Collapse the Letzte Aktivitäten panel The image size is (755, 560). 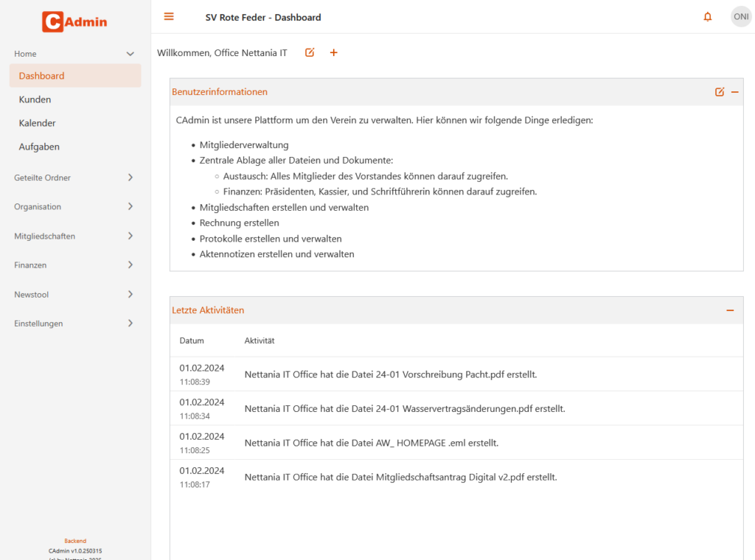pos(730,310)
